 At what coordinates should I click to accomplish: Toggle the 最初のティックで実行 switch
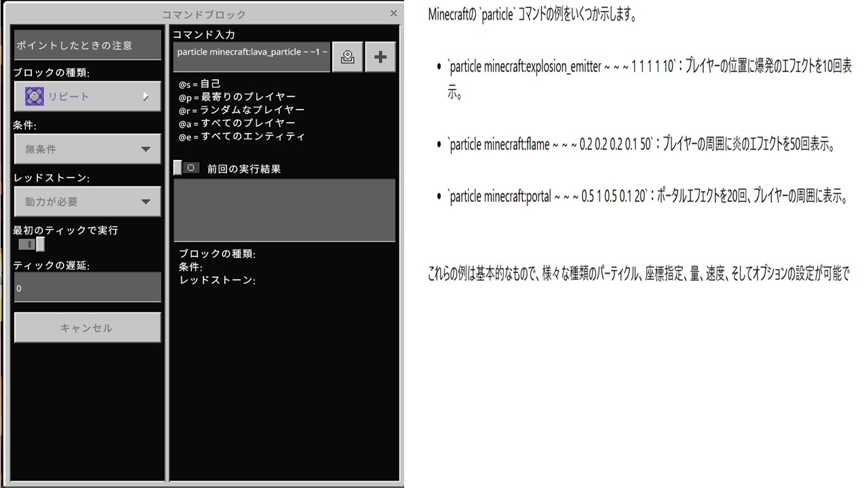pyautogui.click(x=32, y=245)
